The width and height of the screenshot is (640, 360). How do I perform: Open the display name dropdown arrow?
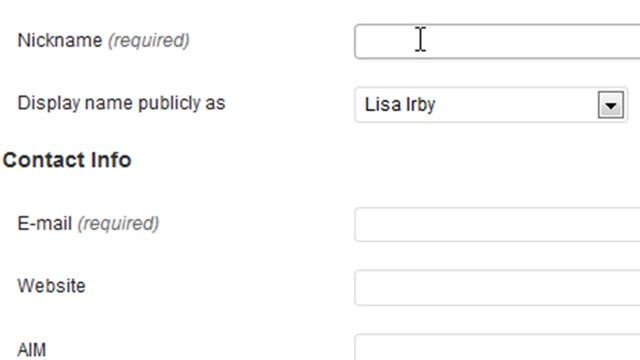611,105
